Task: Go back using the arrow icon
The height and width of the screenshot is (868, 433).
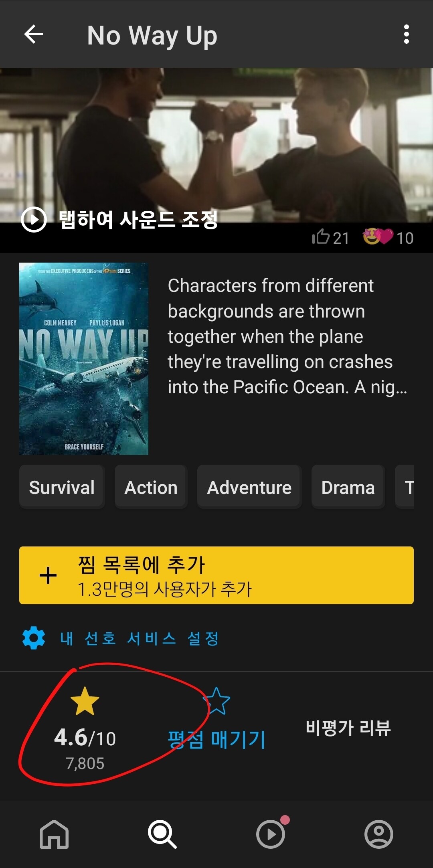Action: [34, 34]
